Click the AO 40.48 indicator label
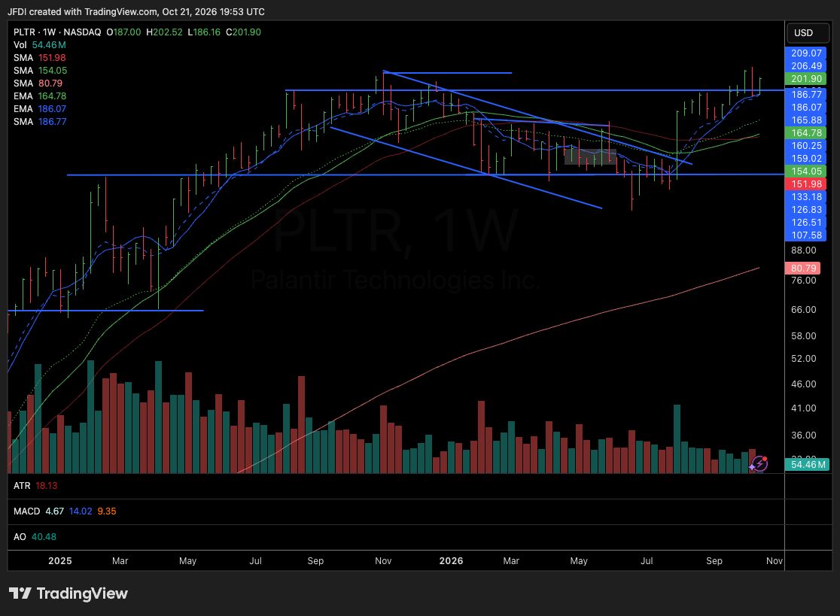The image size is (840, 616). tap(35, 537)
